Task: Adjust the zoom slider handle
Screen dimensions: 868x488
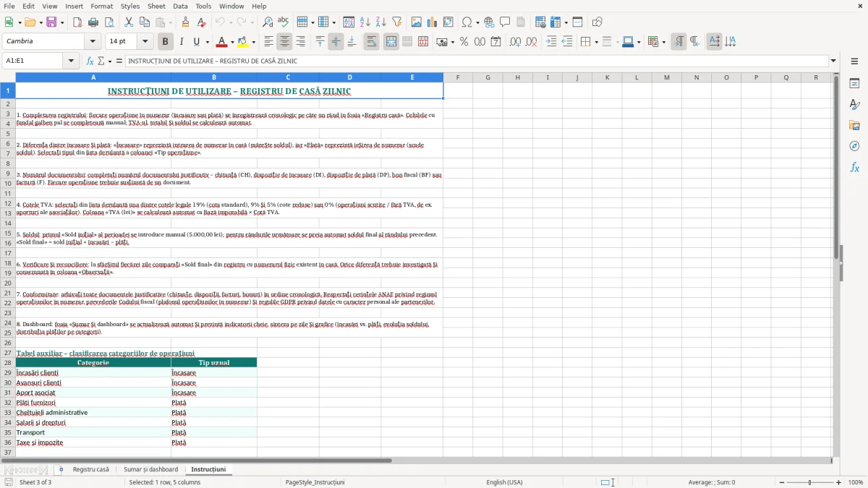Action: (x=810, y=482)
